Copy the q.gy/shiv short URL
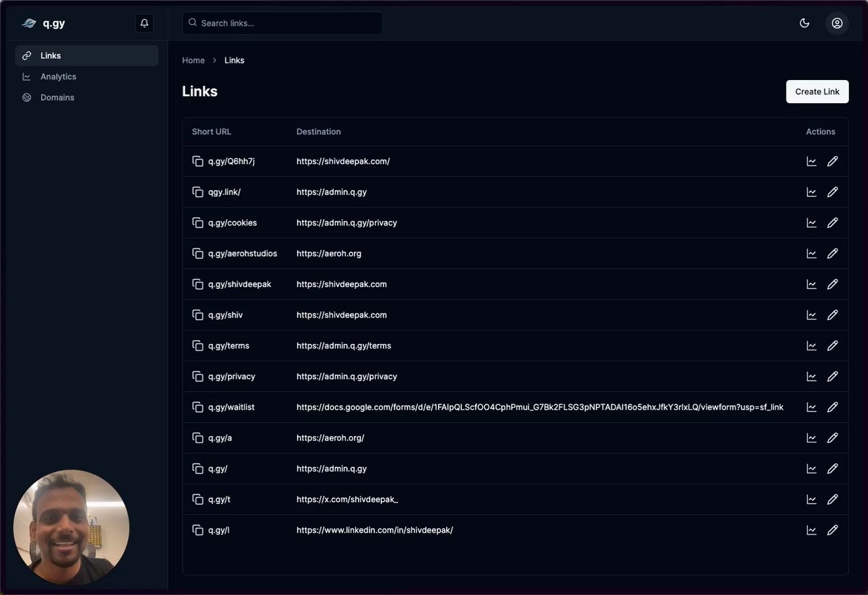868x595 pixels. (x=197, y=315)
